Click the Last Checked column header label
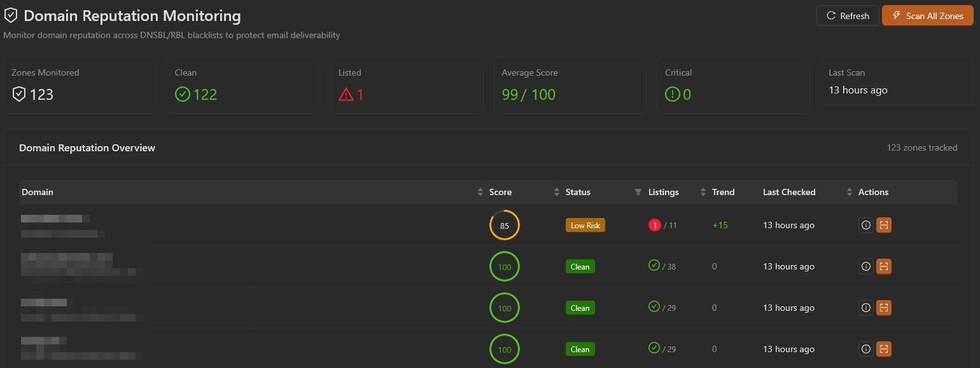This screenshot has height=368, width=980. coord(789,192)
